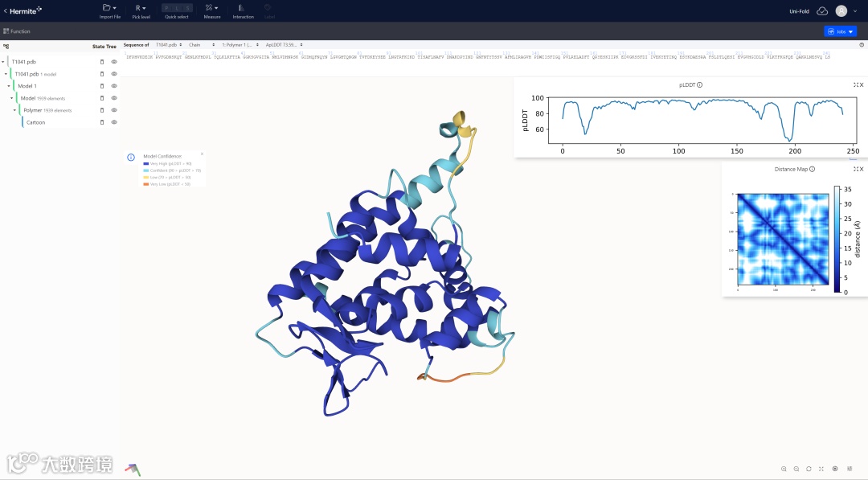868x480 pixels.
Task: Collapse the Model 1939 elements node
Action: coord(11,99)
